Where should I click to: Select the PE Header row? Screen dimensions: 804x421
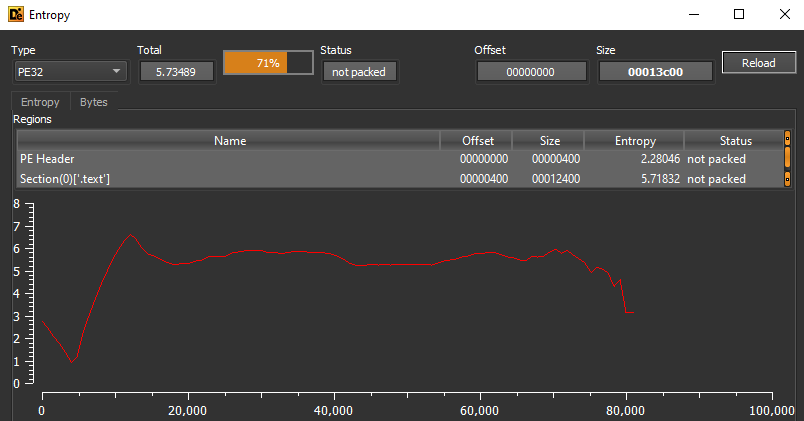point(229,159)
